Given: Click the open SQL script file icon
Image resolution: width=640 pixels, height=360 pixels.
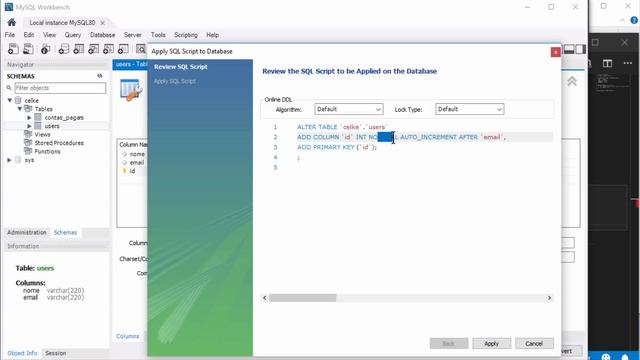Looking at the screenshot, I should pos(28,49).
